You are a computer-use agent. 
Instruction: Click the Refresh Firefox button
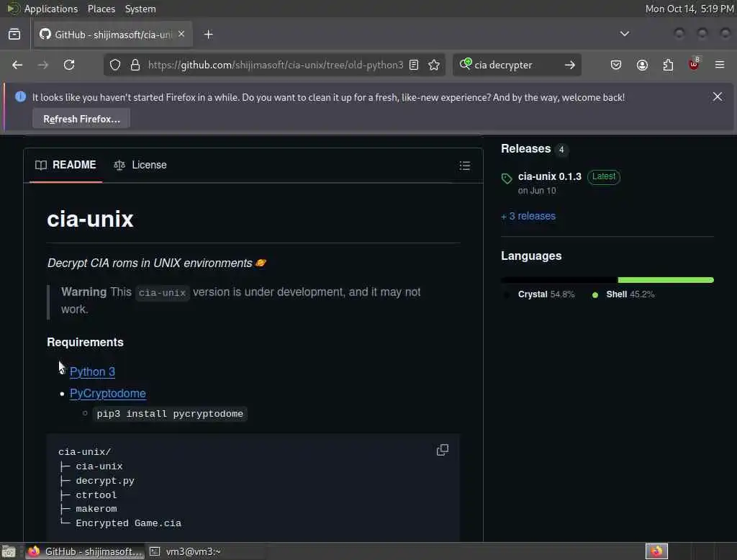click(x=81, y=119)
